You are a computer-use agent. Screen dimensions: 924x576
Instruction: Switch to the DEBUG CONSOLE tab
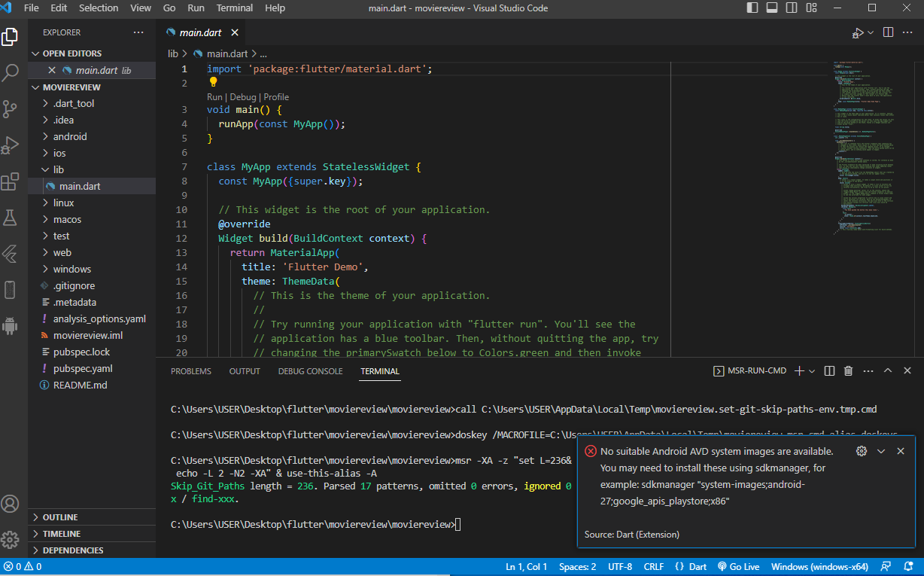coord(310,371)
